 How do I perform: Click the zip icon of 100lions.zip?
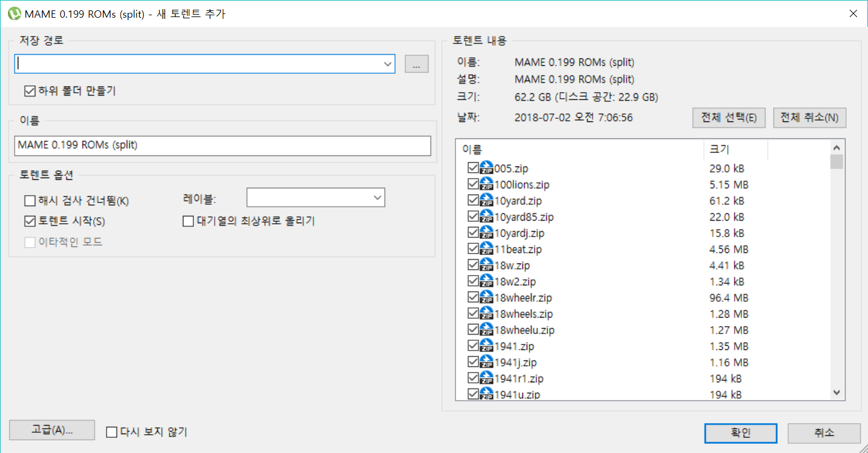click(486, 184)
